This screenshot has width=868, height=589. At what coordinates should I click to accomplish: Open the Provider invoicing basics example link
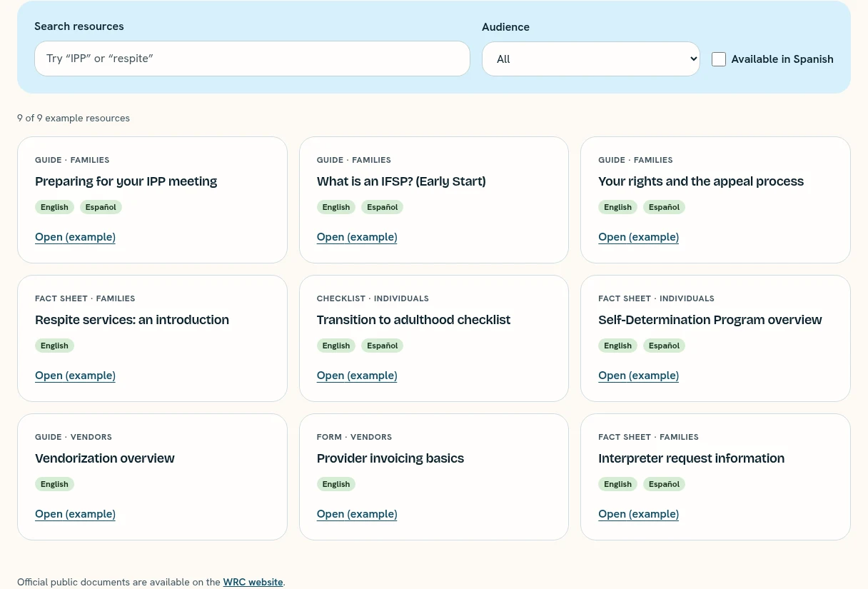click(357, 514)
